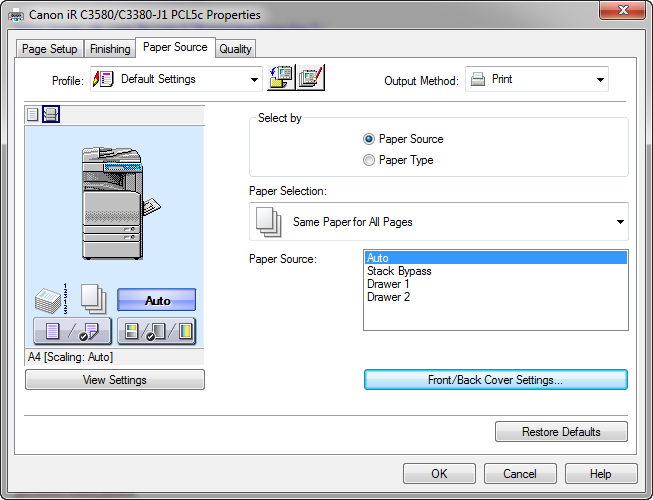This screenshot has height=500, width=653.
Task: Click the Cancel button
Action: (x=520, y=474)
